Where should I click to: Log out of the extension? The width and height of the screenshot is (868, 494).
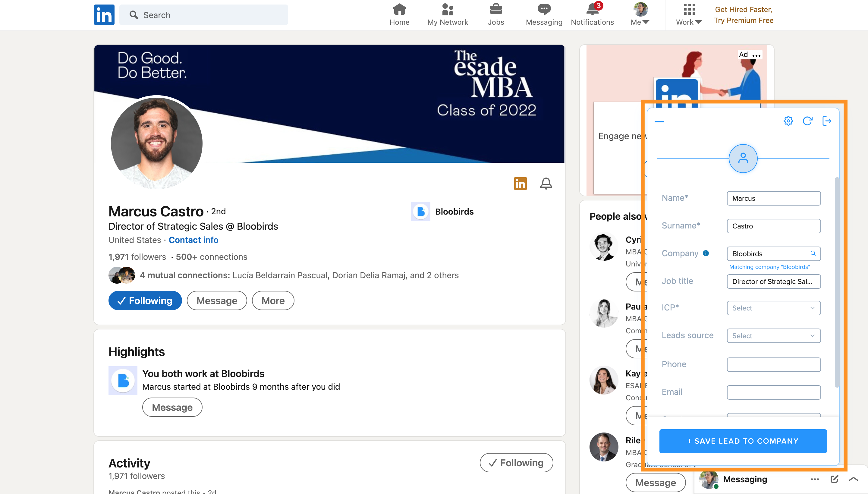coord(827,121)
